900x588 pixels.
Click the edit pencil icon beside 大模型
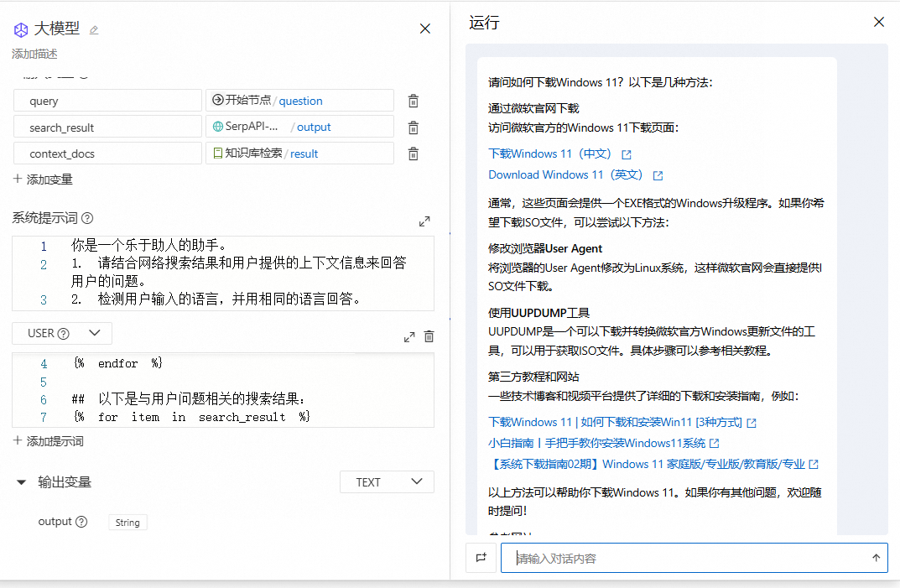(x=94, y=30)
